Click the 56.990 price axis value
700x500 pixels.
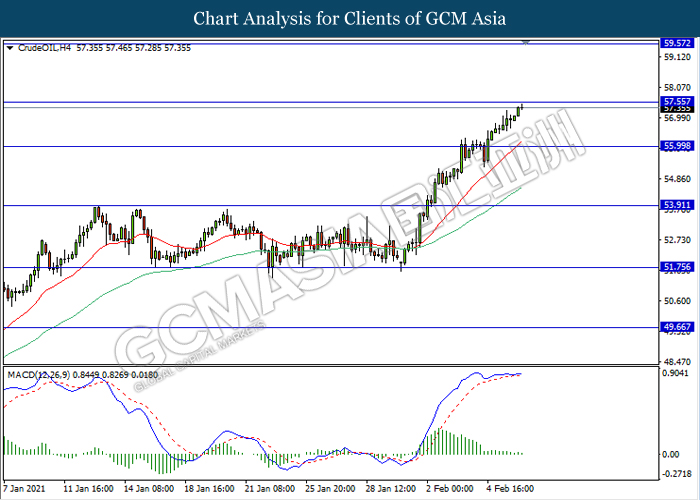point(677,118)
